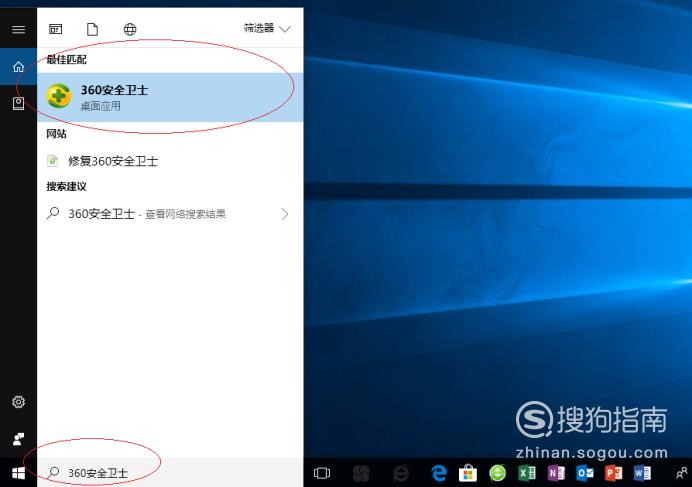
Task: Open the Windows Start button
Action: point(18,473)
